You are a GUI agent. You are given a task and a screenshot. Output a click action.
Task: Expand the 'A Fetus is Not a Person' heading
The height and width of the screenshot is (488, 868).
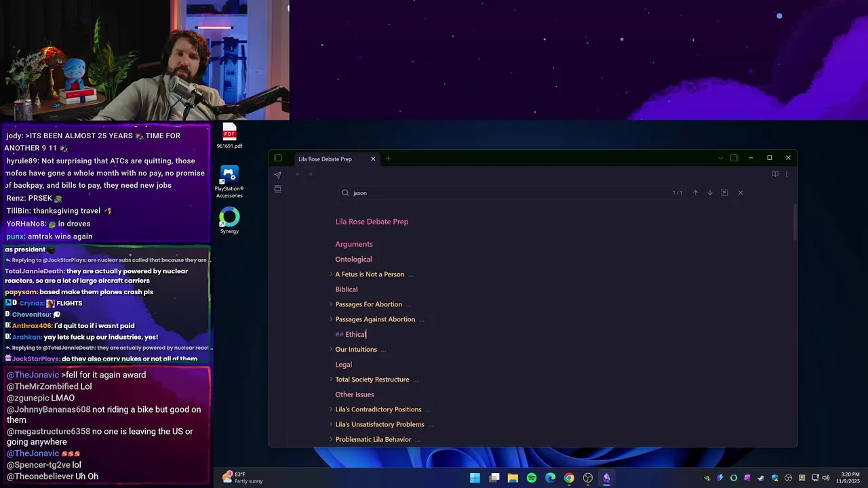point(331,274)
